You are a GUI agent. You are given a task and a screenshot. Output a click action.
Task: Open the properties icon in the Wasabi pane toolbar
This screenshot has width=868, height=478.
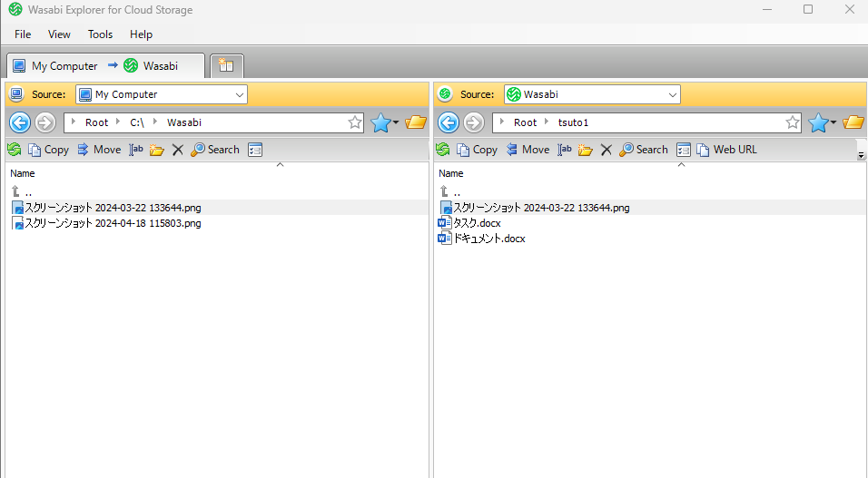[684, 150]
